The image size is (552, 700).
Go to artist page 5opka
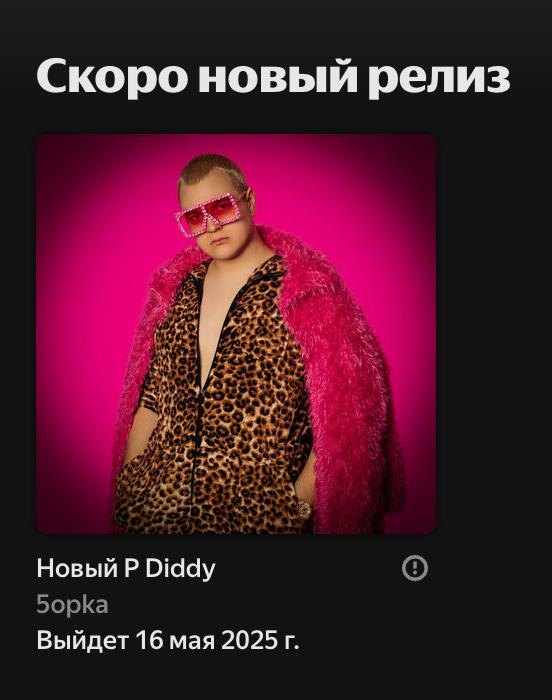(72, 605)
